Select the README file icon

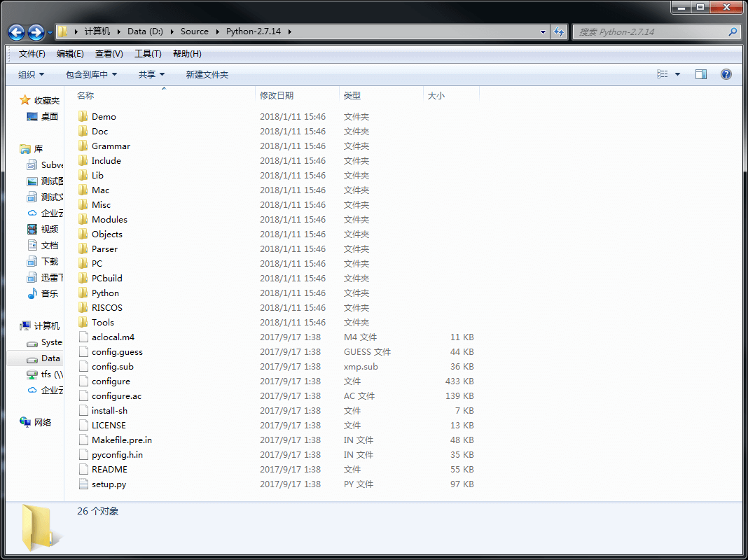[83, 469]
